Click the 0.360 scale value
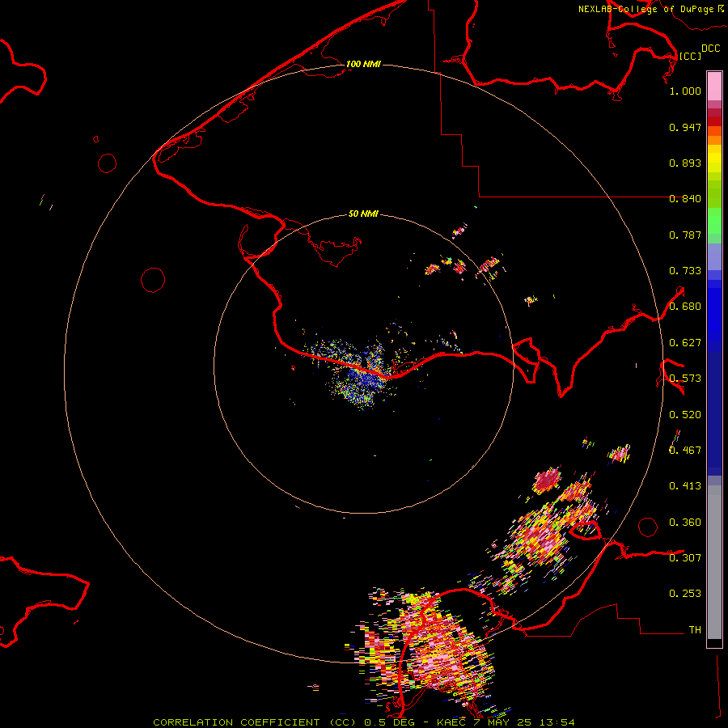728x728 pixels. (x=685, y=523)
